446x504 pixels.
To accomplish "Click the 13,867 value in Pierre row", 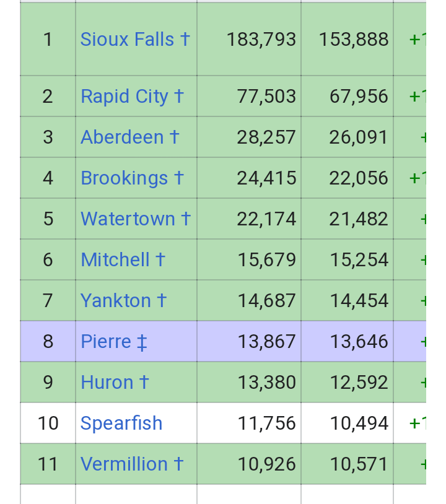I will 266,342.
